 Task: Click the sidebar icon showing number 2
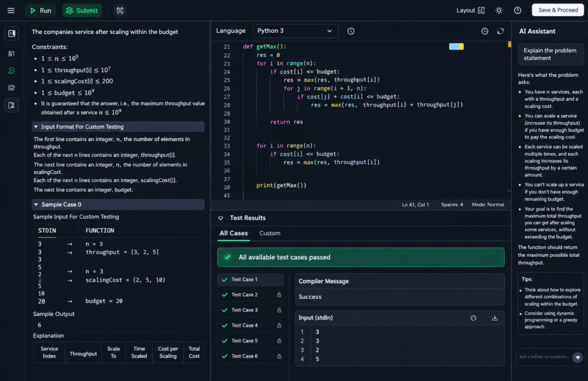coord(11,106)
